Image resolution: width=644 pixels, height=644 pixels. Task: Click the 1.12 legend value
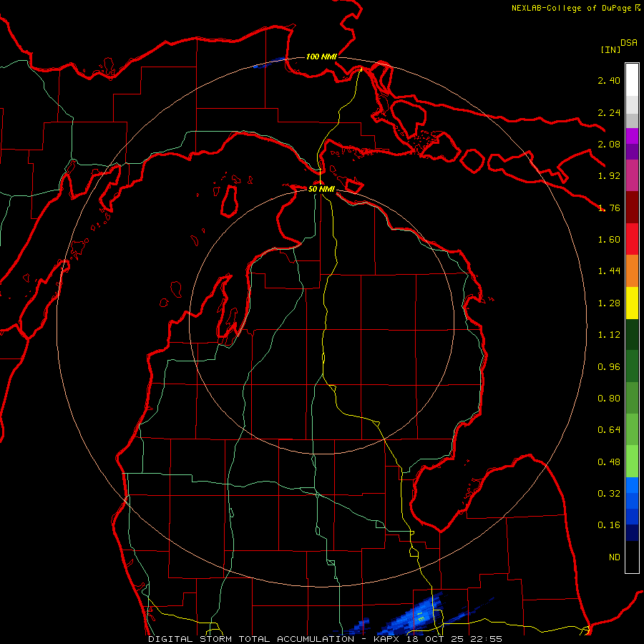(x=609, y=335)
